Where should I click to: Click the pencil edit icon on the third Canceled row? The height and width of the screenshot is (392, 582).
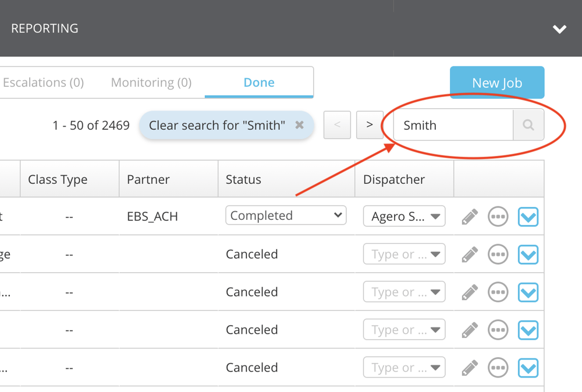(470, 330)
